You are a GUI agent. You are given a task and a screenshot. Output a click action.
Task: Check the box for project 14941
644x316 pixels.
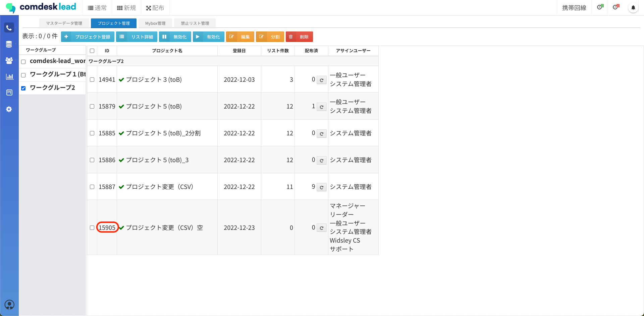click(x=92, y=80)
